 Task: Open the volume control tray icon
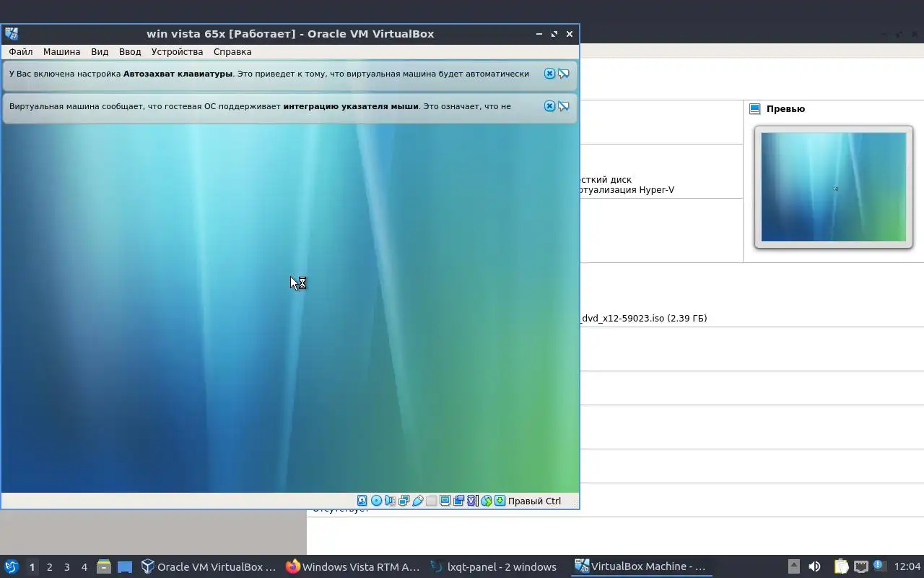point(814,567)
